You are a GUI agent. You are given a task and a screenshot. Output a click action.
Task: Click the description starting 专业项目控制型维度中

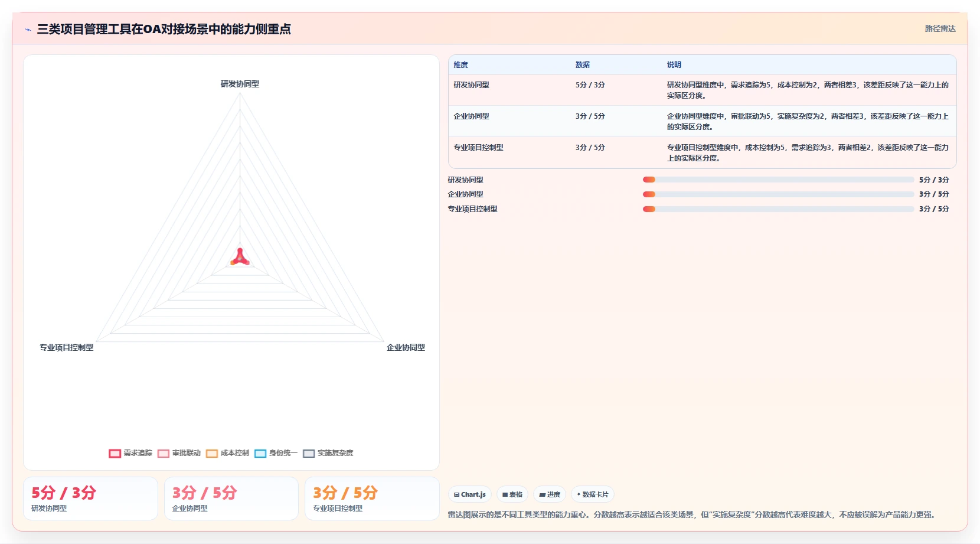coord(808,153)
